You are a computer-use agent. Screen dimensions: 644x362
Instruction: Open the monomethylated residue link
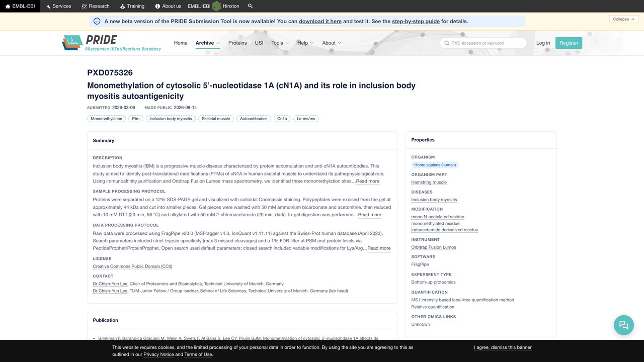point(435,223)
